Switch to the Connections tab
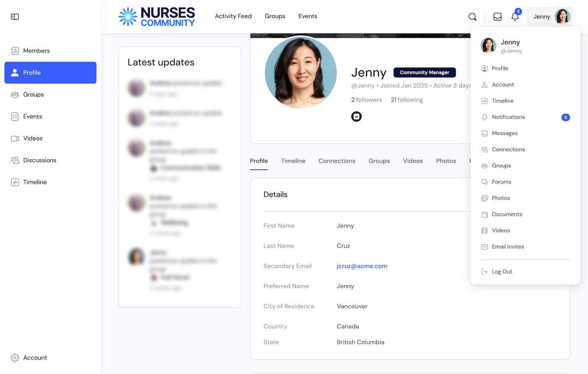588x374 pixels. coord(337,161)
